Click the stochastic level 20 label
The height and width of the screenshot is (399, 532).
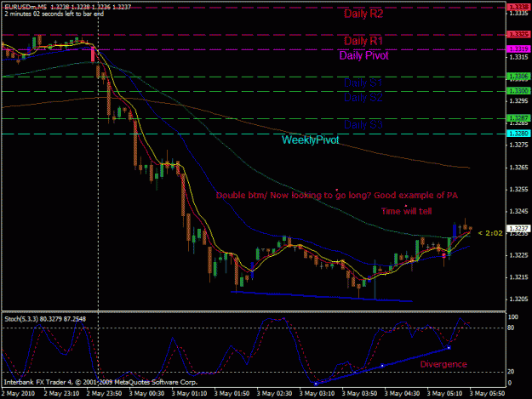coord(511,372)
